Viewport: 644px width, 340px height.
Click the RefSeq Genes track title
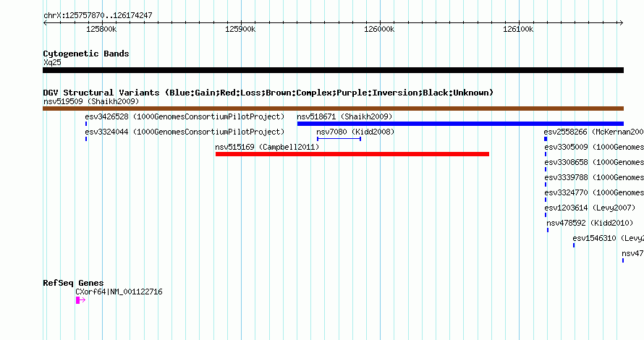pos(73,283)
